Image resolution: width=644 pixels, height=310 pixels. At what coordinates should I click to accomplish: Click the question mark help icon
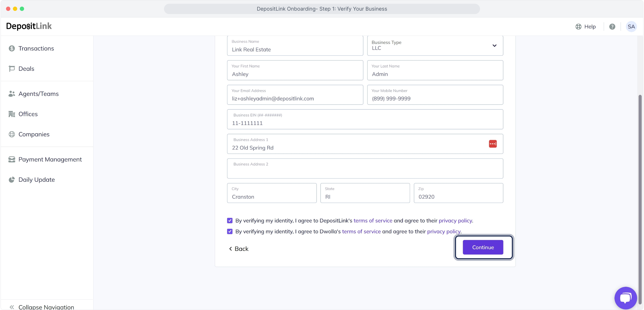(612, 27)
